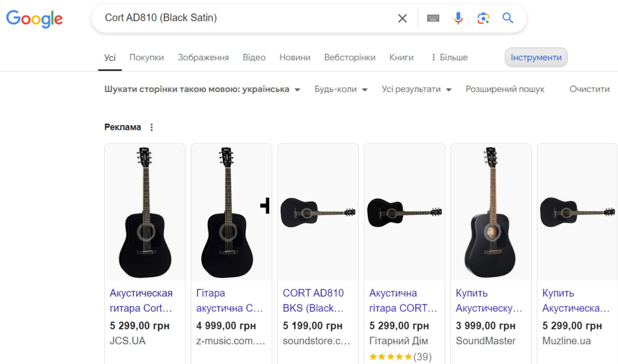The width and height of the screenshot is (618, 364).
Task: Open the Розширений пошук link
Action: [505, 89]
